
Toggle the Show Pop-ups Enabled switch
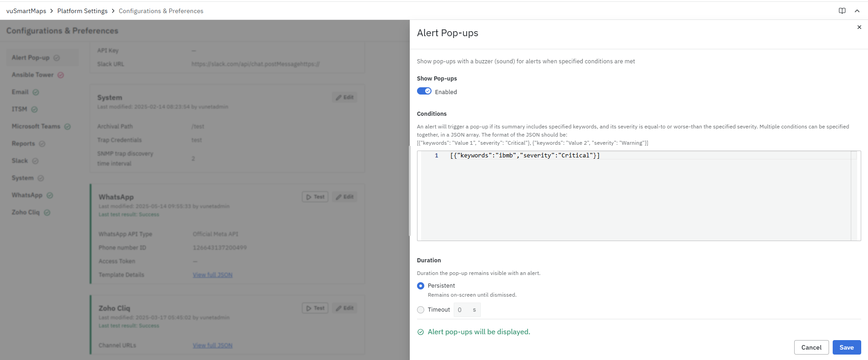(x=424, y=91)
